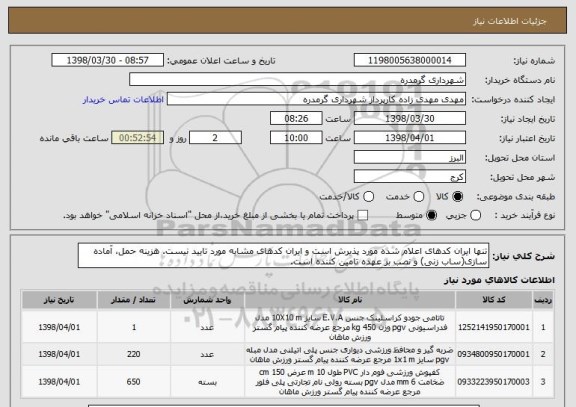This screenshot has height=407, width=576.
Task: Select the خدمت radio button
Action: point(418,197)
